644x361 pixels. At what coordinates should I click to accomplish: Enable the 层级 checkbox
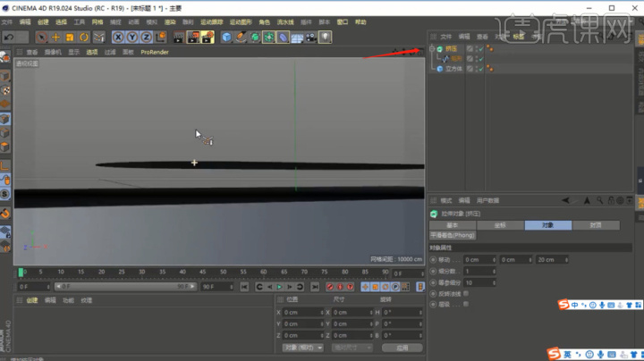(x=466, y=305)
